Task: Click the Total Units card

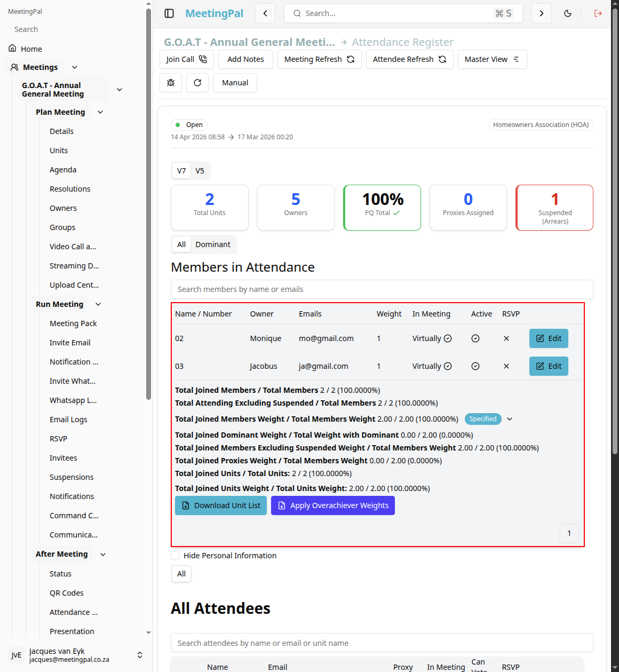Action: (x=210, y=208)
